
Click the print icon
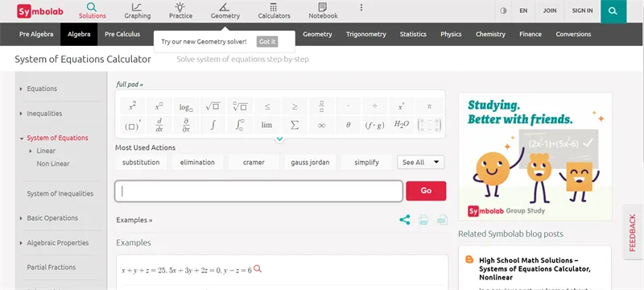tap(423, 220)
